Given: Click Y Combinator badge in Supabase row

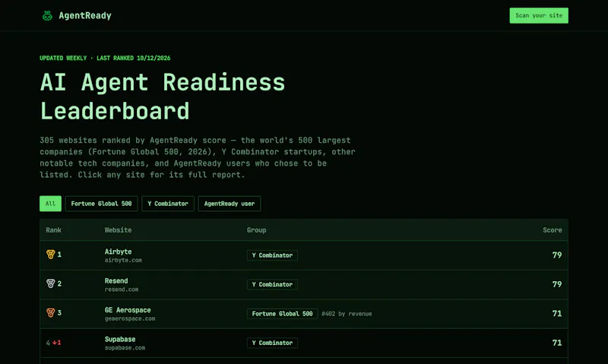Looking at the screenshot, I should pos(272,343).
